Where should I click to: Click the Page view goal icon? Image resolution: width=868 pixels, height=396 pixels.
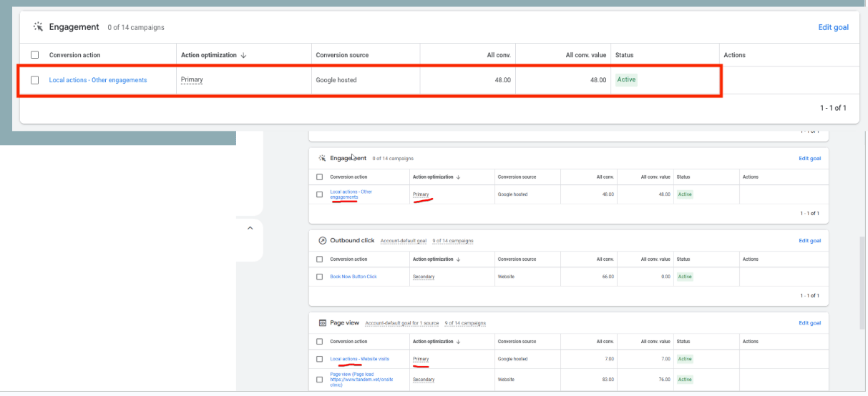[x=322, y=323]
